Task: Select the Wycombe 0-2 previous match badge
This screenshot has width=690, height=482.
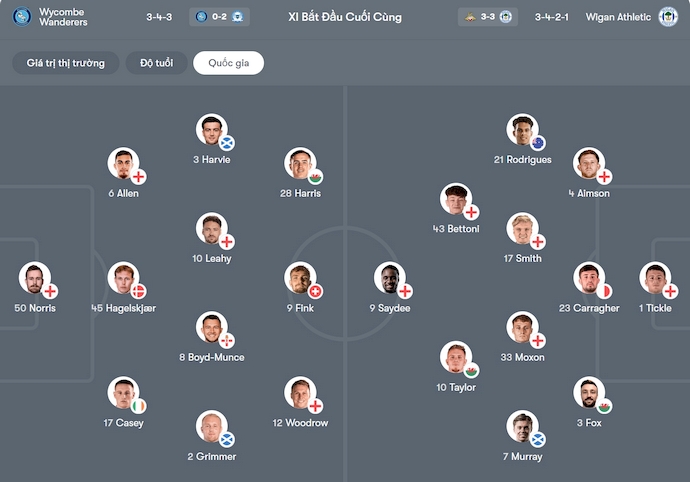Action: pyautogui.click(x=219, y=17)
